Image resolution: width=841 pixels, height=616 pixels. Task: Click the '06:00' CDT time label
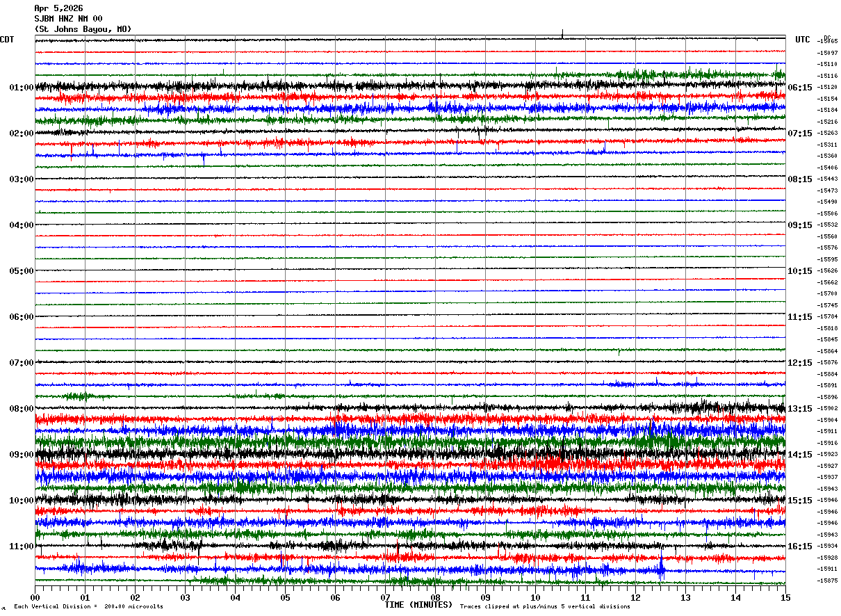tap(22, 317)
